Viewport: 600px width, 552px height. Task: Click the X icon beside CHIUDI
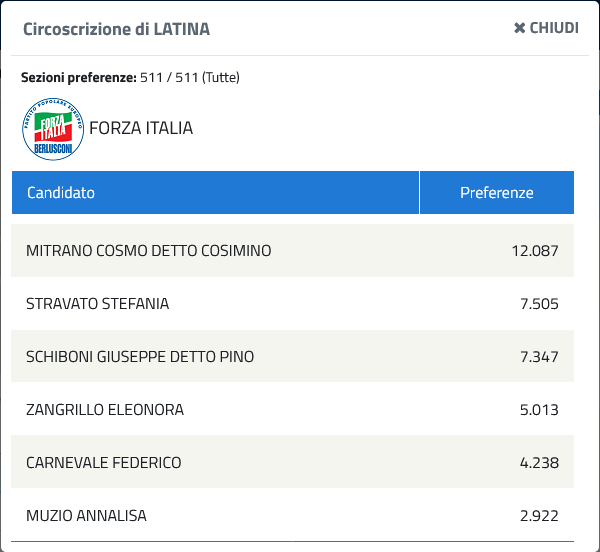coord(519,28)
